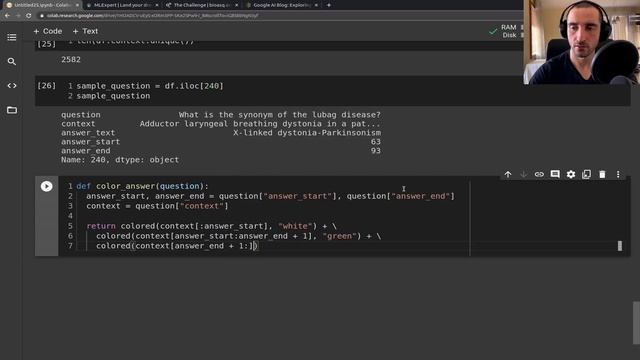Move cell up with the arrow icon

click(x=508, y=174)
